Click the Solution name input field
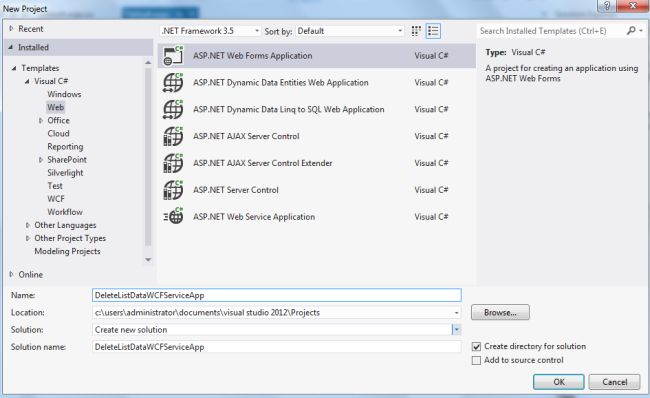This screenshot has width=650, height=398. [x=276, y=347]
